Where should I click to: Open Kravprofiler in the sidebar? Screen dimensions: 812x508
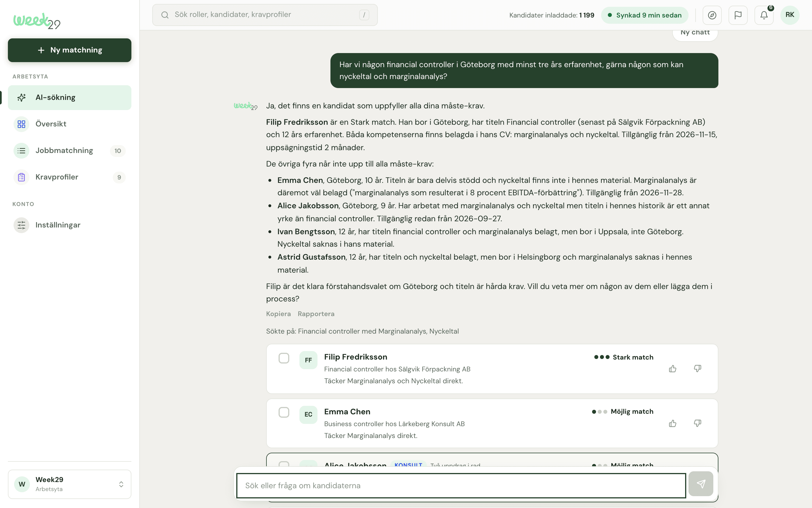coord(69,177)
